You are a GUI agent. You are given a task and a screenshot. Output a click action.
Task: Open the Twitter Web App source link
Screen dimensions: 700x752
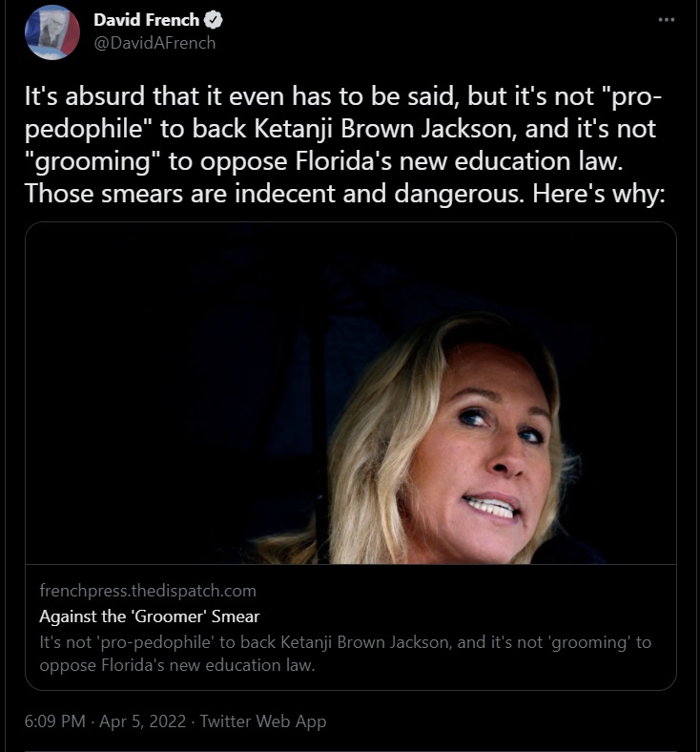pyautogui.click(x=265, y=721)
